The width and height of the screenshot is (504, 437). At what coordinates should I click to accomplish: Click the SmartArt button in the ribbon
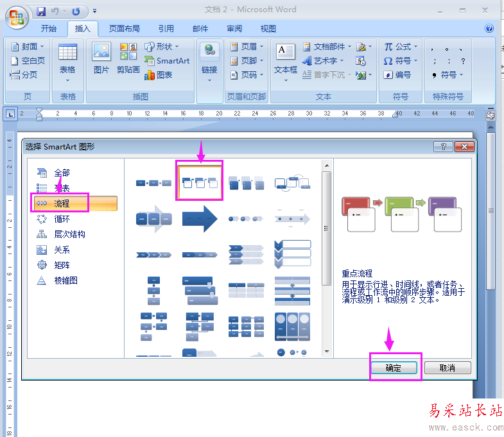pyautogui.click(x=167, y=61)
